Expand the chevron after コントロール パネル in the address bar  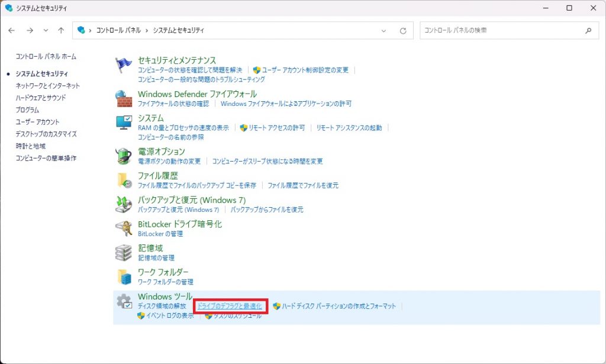click(147, 31)
